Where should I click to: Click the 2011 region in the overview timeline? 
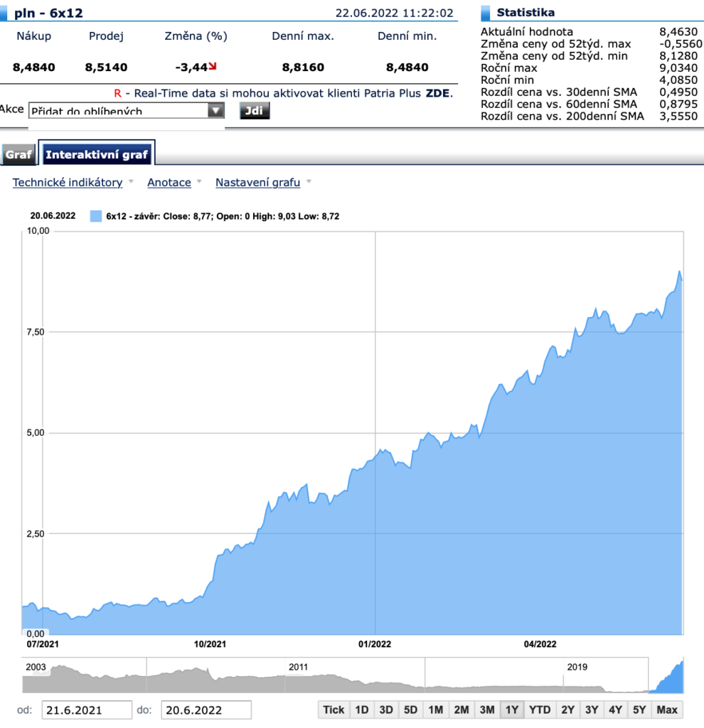pos(298,667)
